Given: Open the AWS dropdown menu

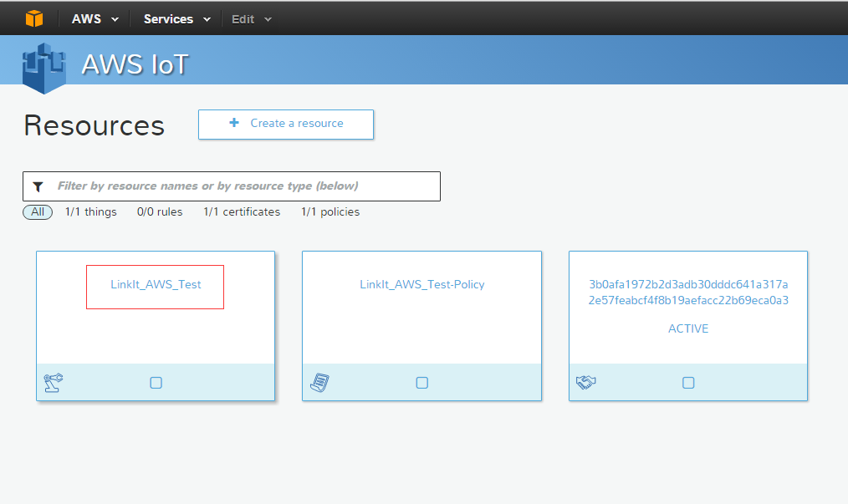Looking at the screenshot, I should click(x=95, y=19).
